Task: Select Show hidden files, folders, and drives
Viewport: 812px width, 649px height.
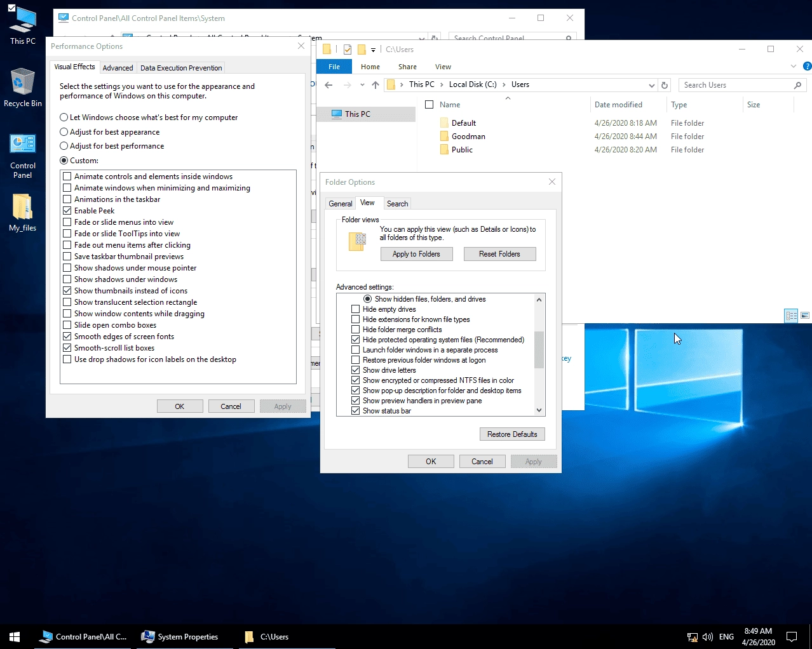Action: pyautogui.click(x=367, y=299)
